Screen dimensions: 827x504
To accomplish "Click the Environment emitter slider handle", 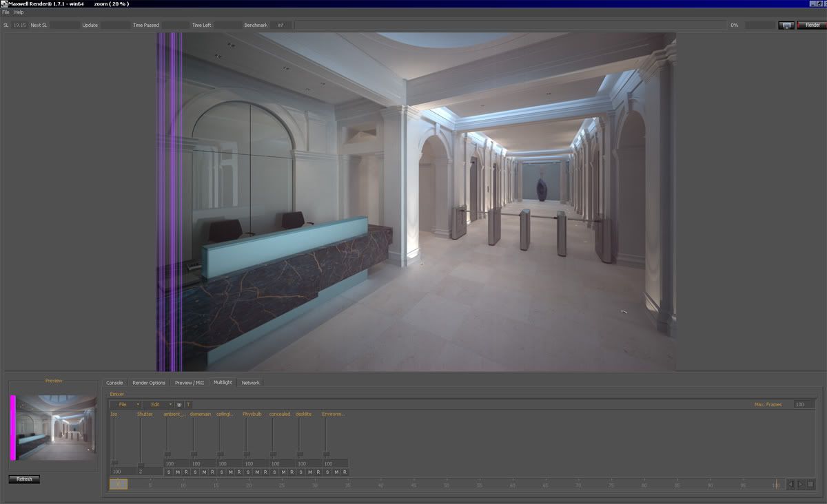I will tap(326, 454).
